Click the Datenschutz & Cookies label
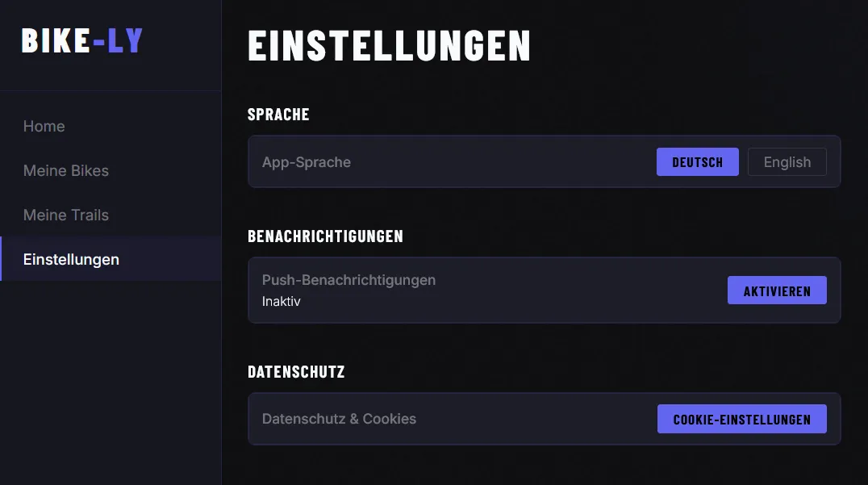The height and width of the screenshot is (485, 868). coord(339,419)
